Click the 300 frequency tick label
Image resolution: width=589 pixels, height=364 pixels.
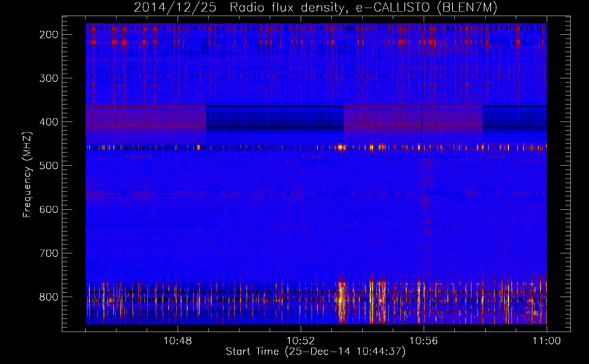tap(49, 78)
